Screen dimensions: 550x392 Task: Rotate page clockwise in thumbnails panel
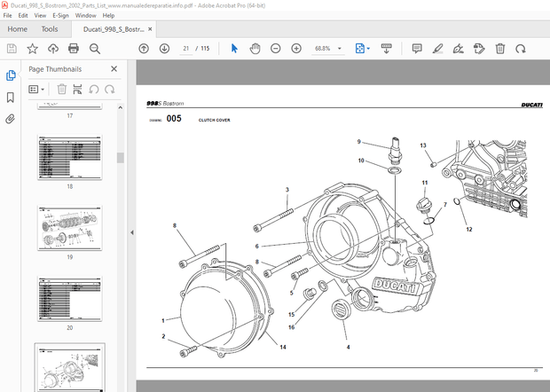(110, 90)
